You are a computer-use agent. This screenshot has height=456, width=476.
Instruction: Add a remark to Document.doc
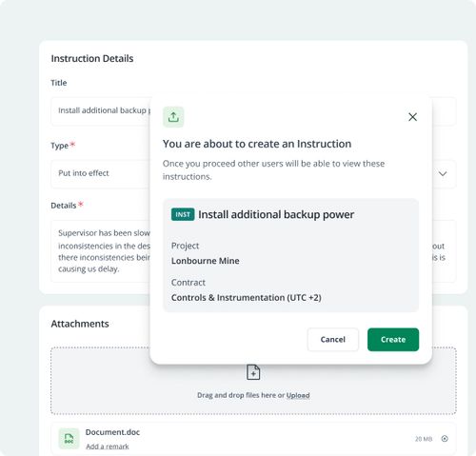coord(108,446)
